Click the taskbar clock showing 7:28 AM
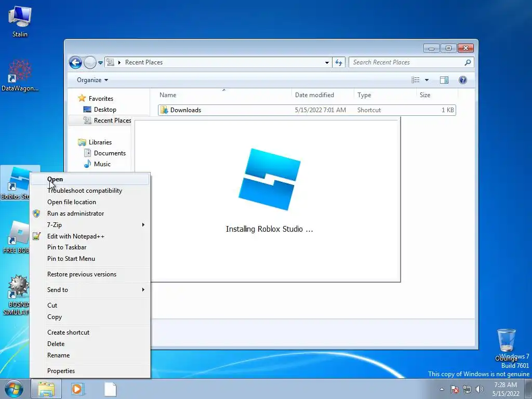Viewport: 532px width, 399px height. pyautogui.click(x=505, y=389)
